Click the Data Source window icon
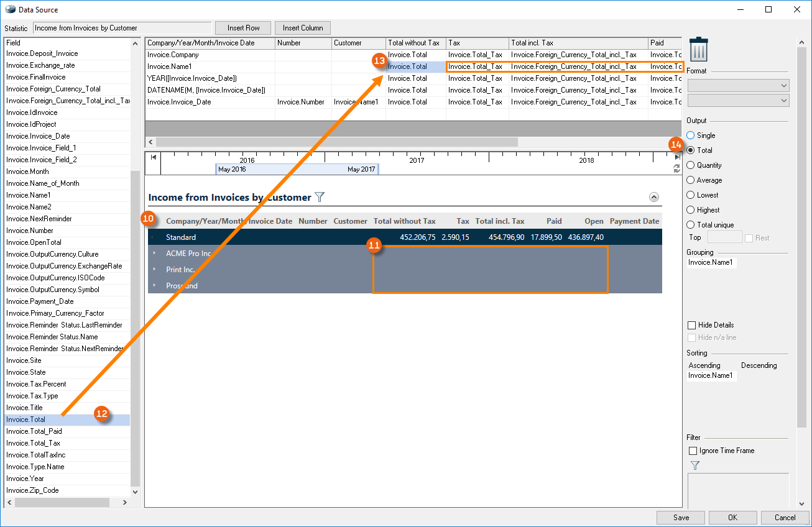 tap(10, 9)
